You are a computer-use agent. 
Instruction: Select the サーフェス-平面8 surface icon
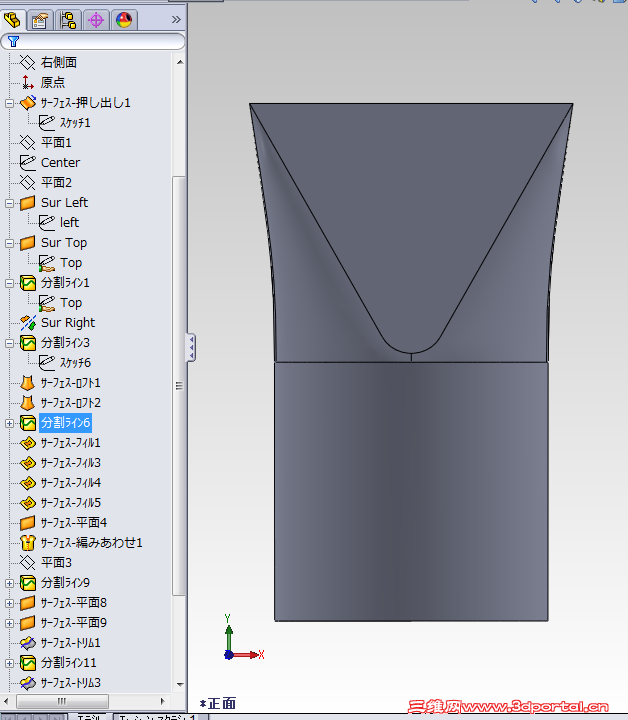click(x=28, y=602)
